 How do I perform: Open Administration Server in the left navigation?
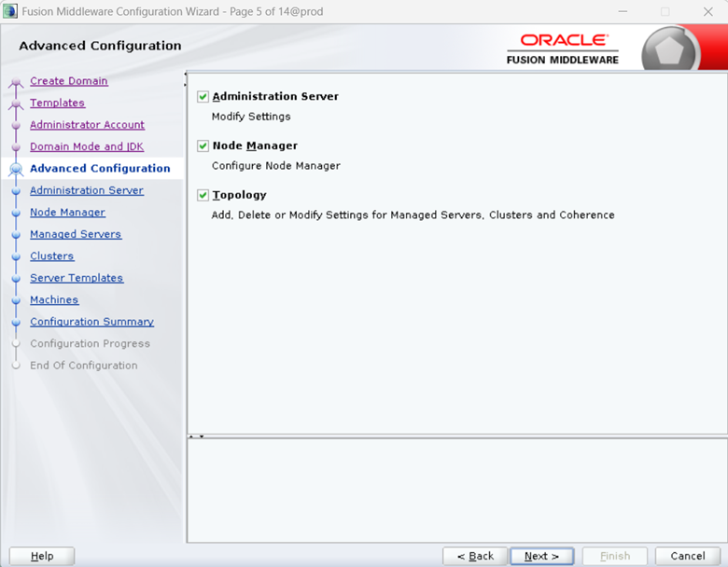pos(87,190)
